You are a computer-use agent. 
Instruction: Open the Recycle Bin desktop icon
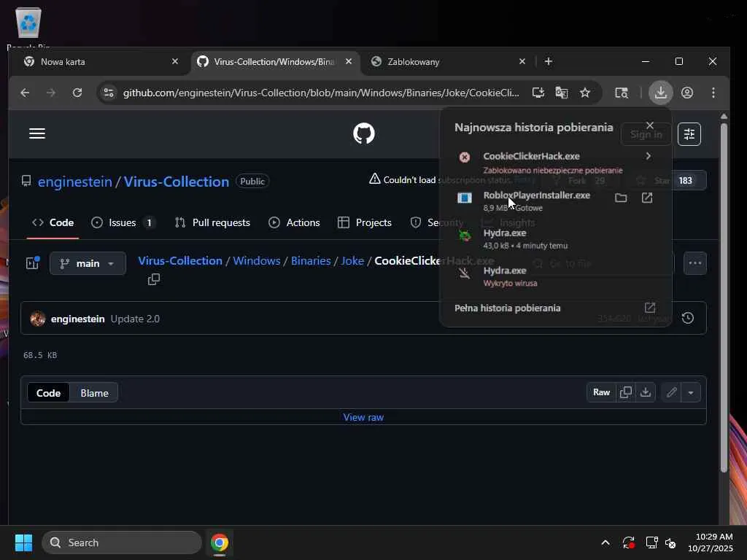pyautogui.click(x=28, y=27)
